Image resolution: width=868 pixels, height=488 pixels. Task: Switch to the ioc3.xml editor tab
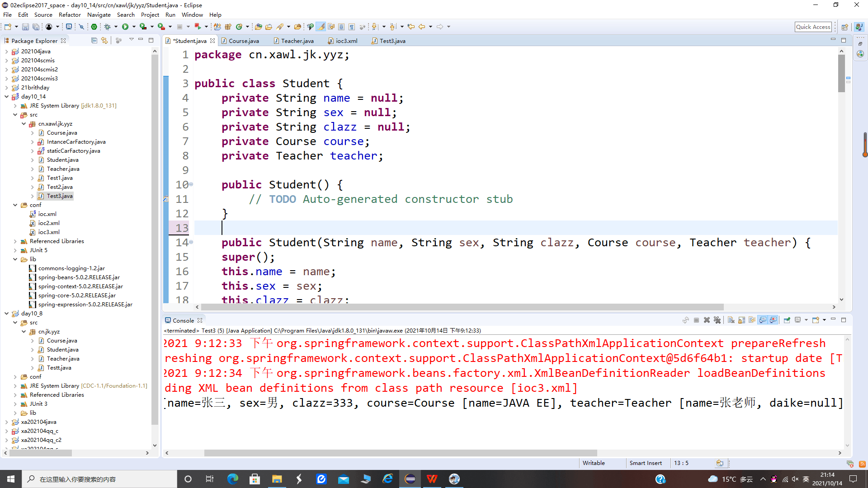point(346,41)
